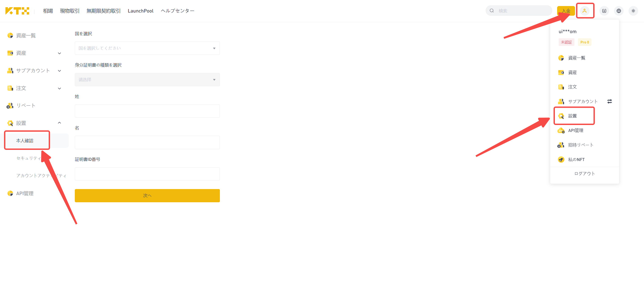Image resolution: width=644 pixels, height=295 pixels.
Task: Click the KTX logo
Action: click(x=17, y=11)
